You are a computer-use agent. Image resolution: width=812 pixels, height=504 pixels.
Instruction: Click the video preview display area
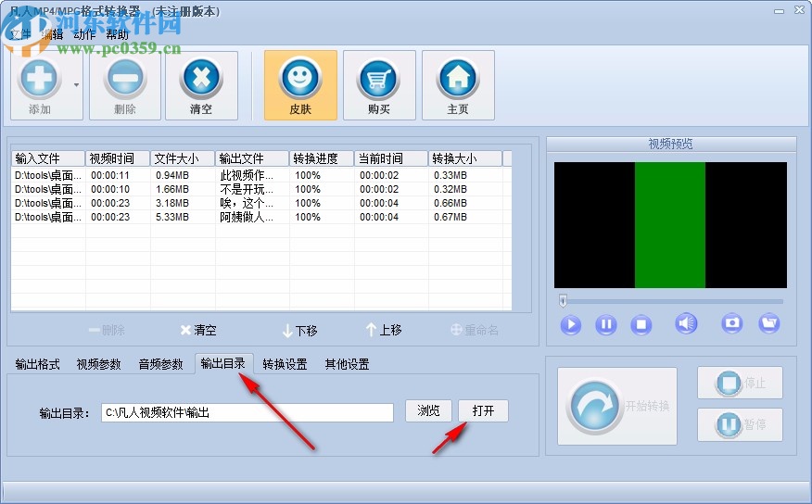(670, 225)
